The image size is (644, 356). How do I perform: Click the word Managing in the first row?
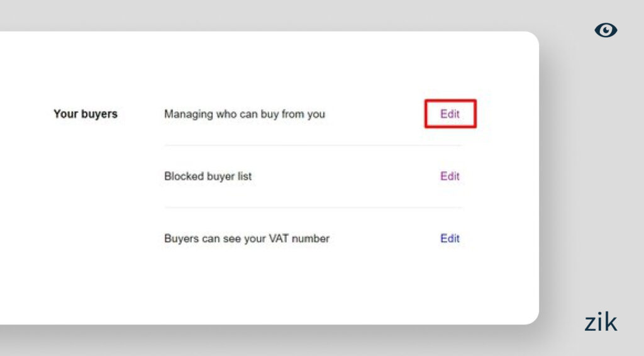click(x=186, y=114)
